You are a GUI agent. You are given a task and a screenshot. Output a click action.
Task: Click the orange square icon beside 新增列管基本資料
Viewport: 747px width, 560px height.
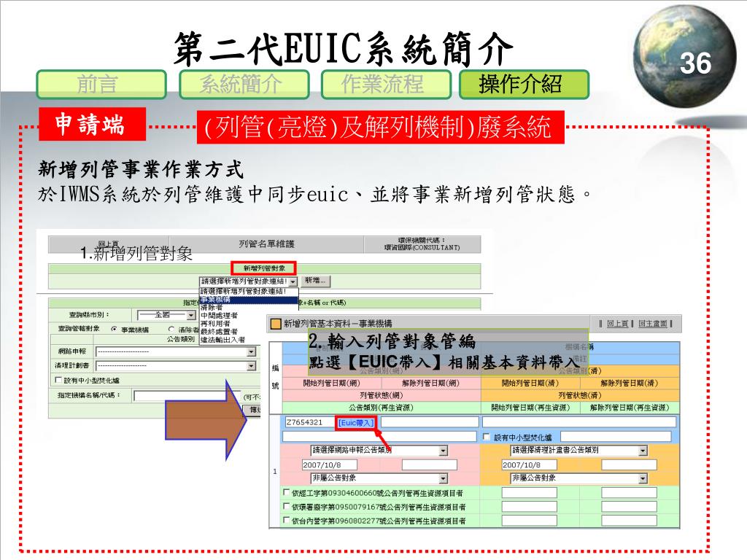point(275,324)
